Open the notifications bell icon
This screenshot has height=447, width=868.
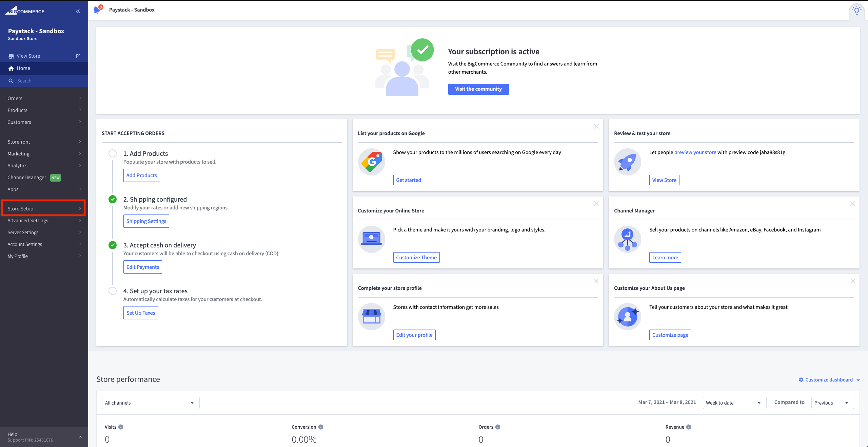coord(98,10)
